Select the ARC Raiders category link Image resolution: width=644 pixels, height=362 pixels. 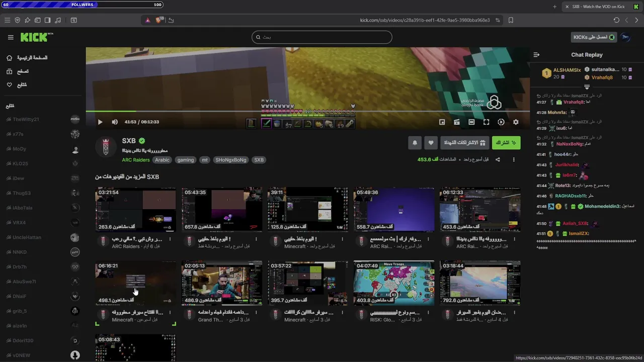coord(136,160)
